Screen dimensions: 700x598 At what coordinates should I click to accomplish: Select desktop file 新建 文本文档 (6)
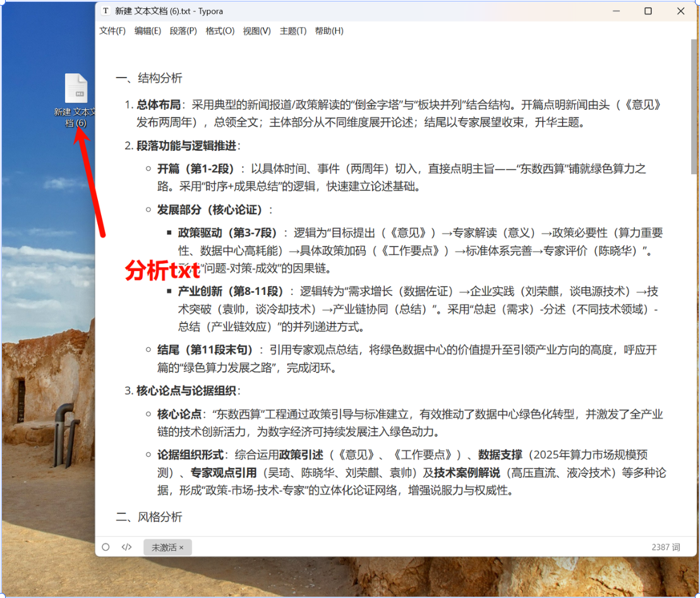[x=75, y=100]
